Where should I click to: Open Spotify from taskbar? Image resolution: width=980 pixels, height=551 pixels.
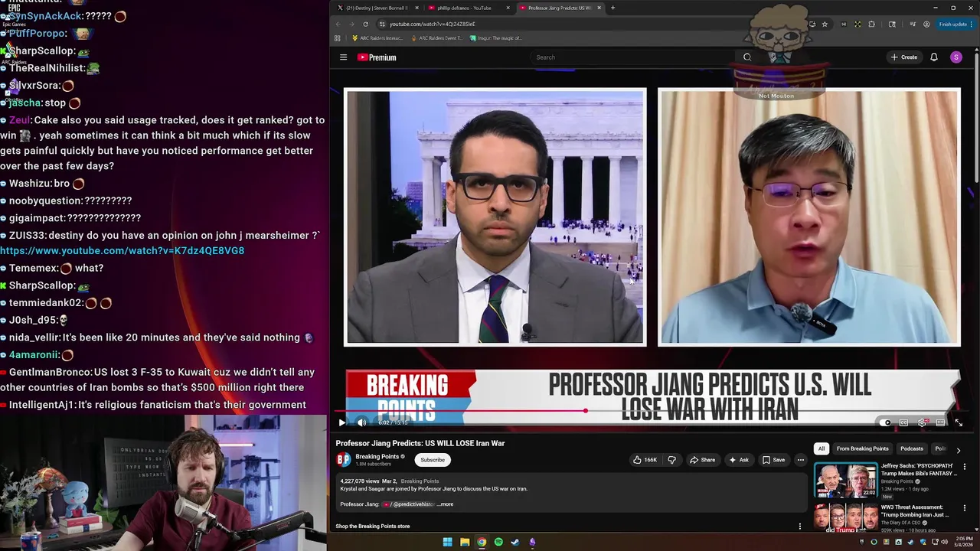pos(498,542)
